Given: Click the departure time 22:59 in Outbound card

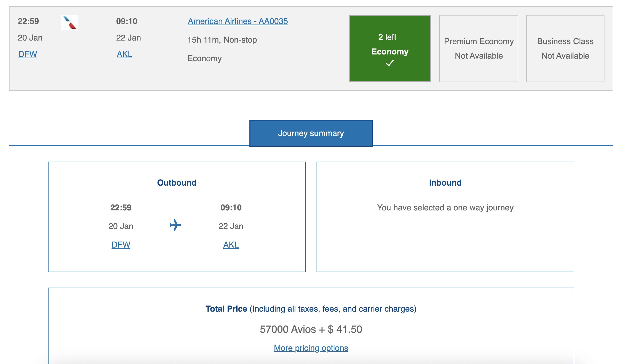Looking at the screenshot, I should [x=121, y=208].
